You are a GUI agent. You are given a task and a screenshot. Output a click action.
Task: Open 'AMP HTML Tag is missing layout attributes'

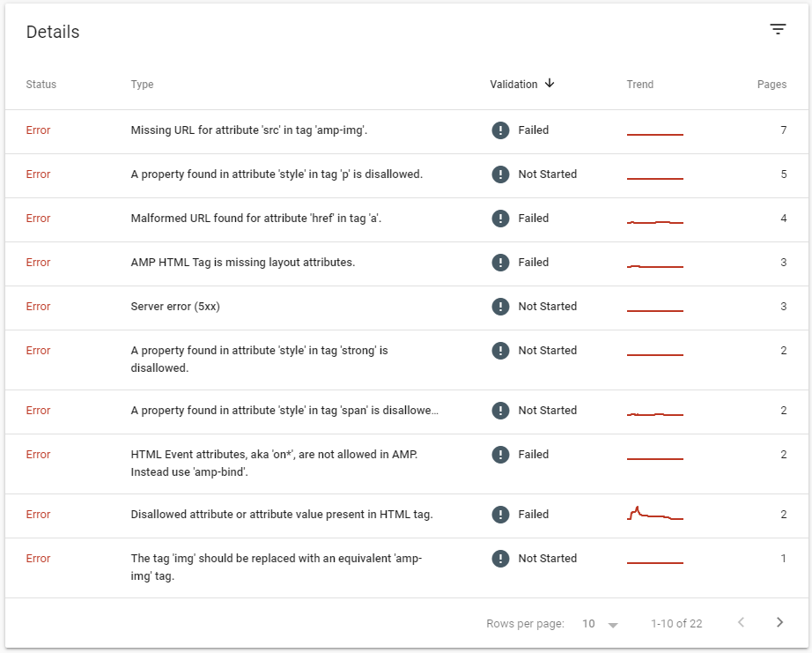pos(243,263)
